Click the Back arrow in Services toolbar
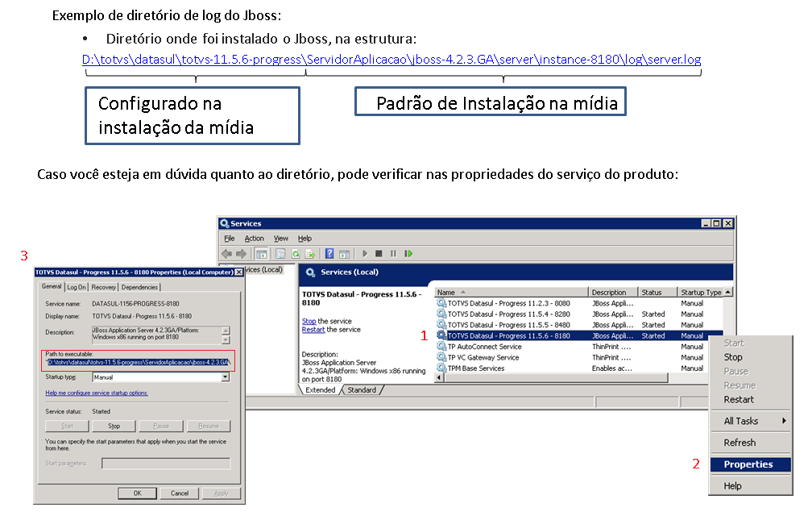Screen dimensions: 812x516 tap(227, 254)
